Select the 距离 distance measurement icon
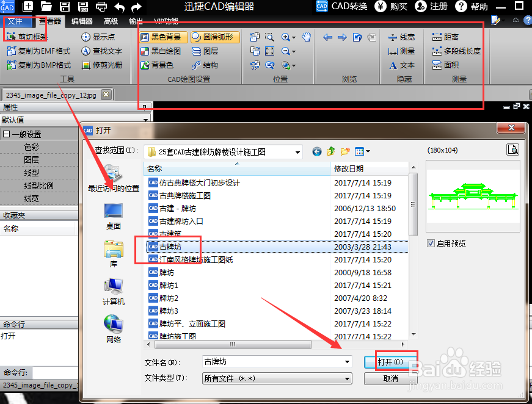This screenshot has width=532, height=404. [x=436, y=36]
